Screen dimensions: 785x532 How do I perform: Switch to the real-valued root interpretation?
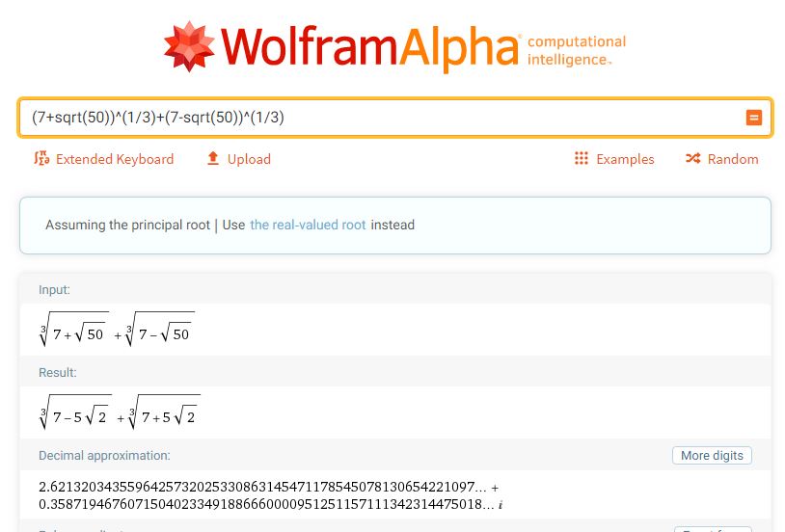[x=308, y=225]
